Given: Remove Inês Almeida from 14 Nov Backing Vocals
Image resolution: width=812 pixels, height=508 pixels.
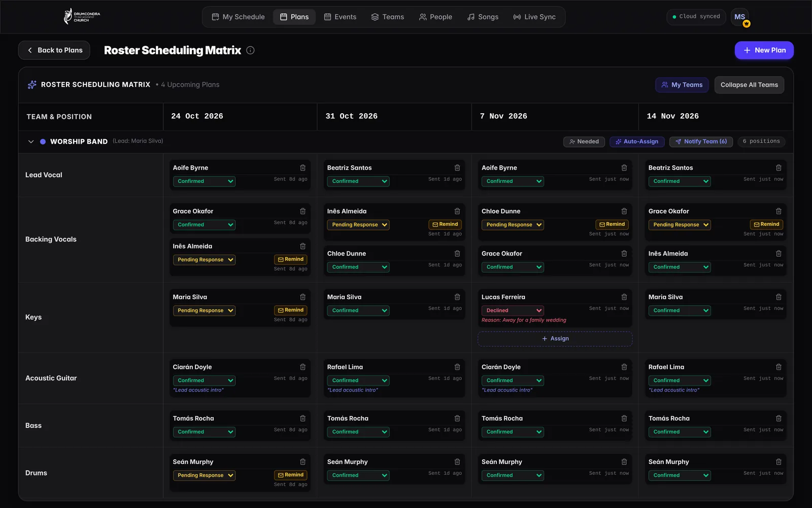Looking at the screenshot, I should 779,253.
